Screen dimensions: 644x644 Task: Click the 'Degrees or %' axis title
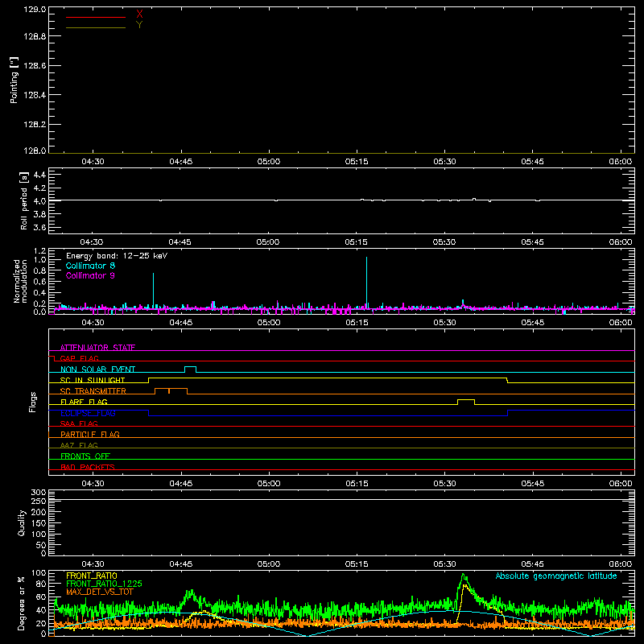(x=22, y=603)
